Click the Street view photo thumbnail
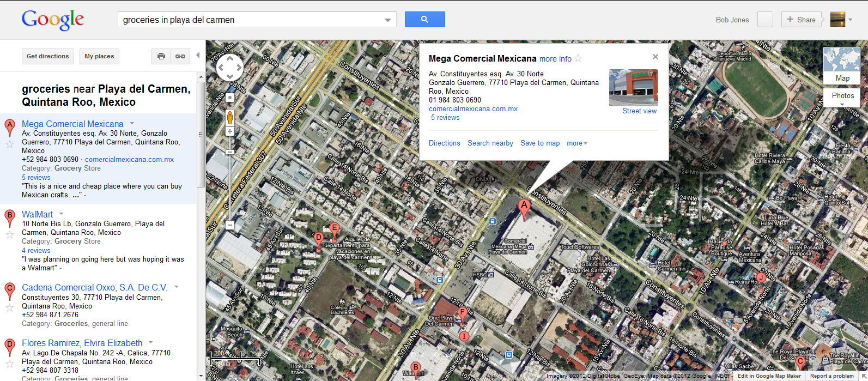This screenshot has height=381, width=868. point(633,87)
